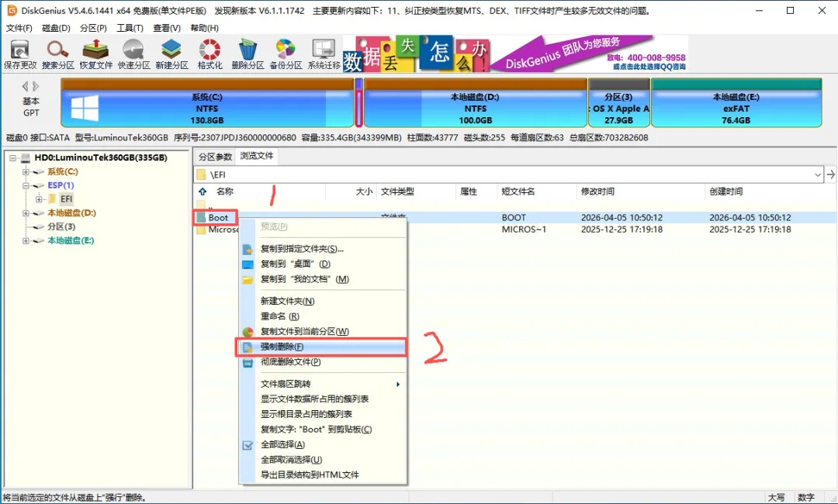Click the desktop icon beside 复制到"桌面"
838x504 pixels.
(248, 264)
